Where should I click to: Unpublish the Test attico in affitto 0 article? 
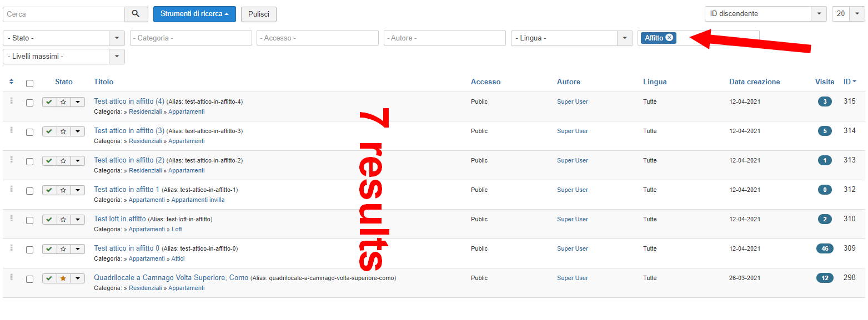(49, 249)
